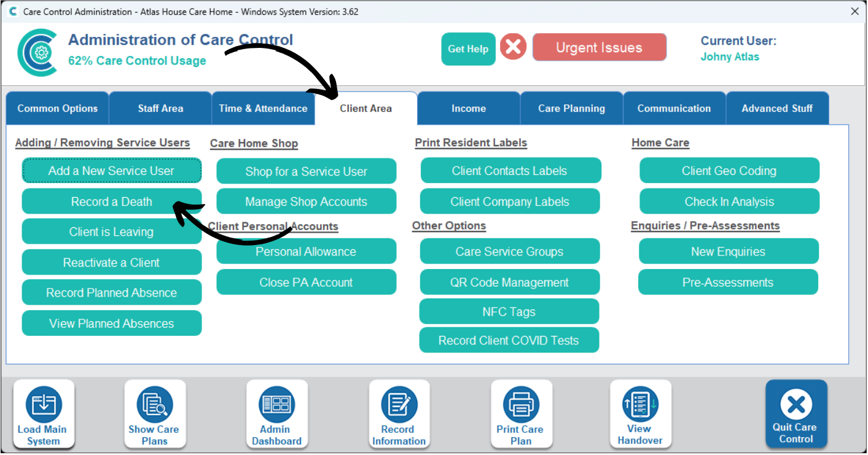Click the Get Help button

click(468, 49)
